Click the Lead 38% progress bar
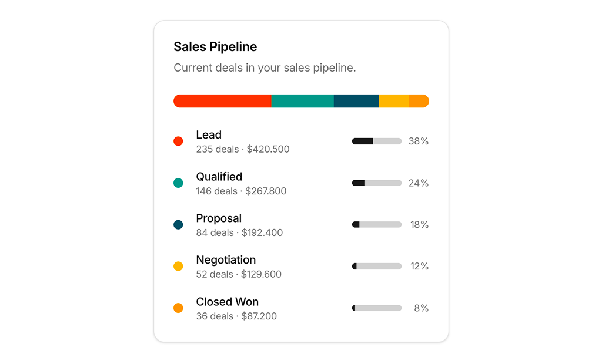The image size is (602, 364). pos(377,141)
